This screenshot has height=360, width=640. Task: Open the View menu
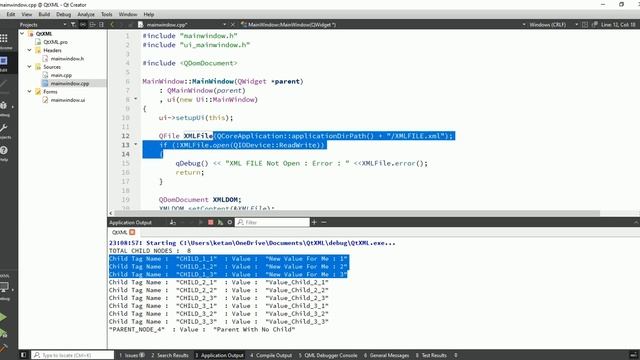27,14
